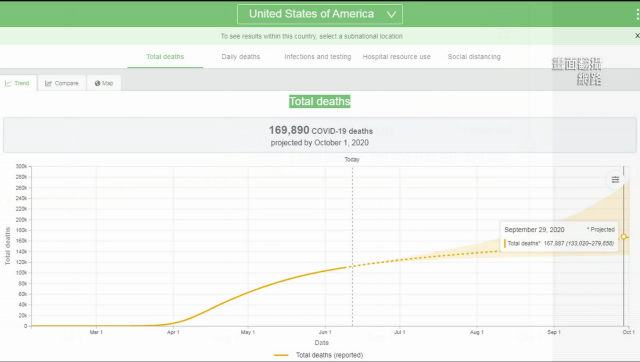Open the three-dot menu in the green header
Screen dimensions: 640x362
point(637,15)
